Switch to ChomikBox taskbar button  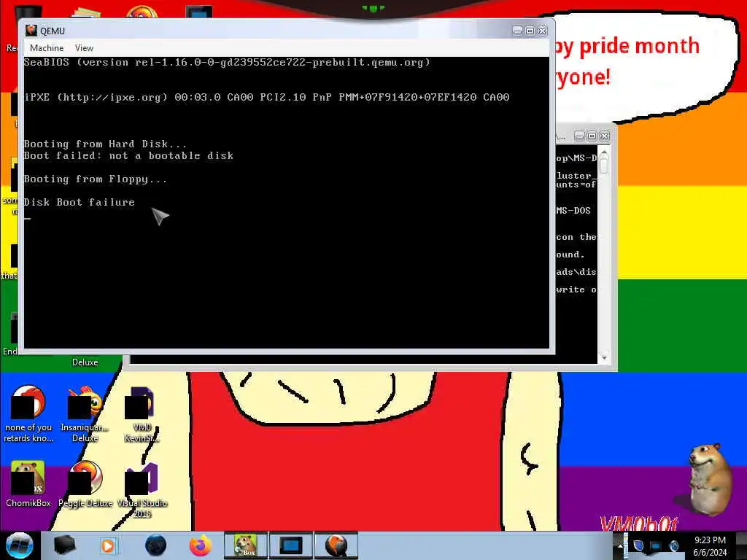click(246, 545)
